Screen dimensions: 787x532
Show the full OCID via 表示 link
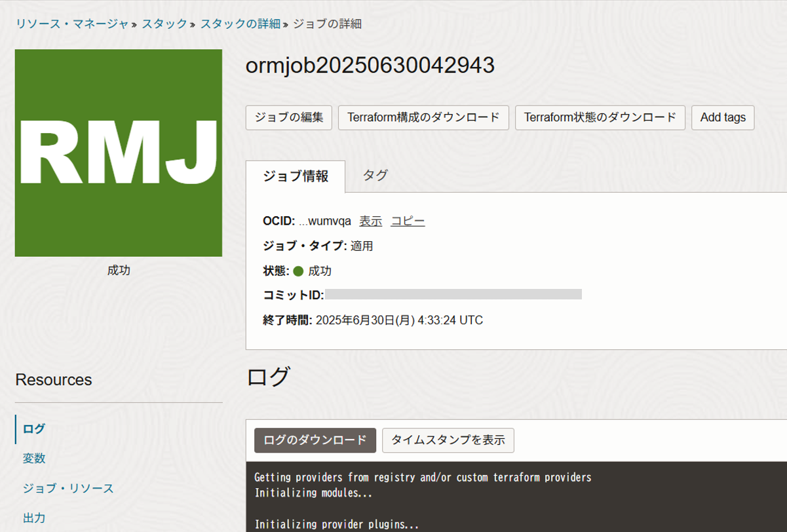(x=370, y=221)
